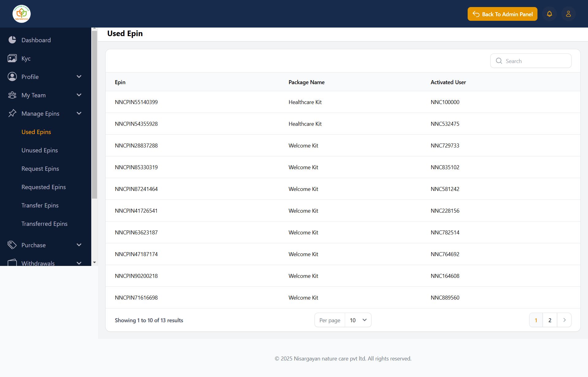
Task: Click the Search input field
Action: [536, 61]
